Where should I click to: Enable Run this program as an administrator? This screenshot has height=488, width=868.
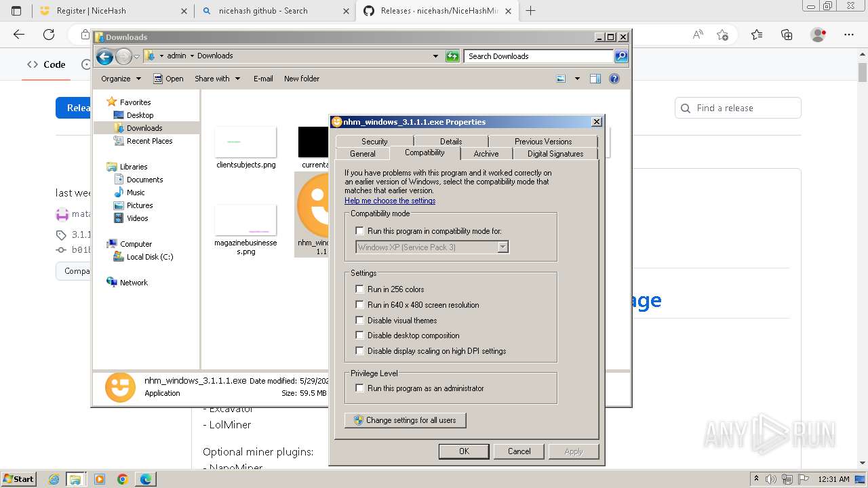(360, 388)
